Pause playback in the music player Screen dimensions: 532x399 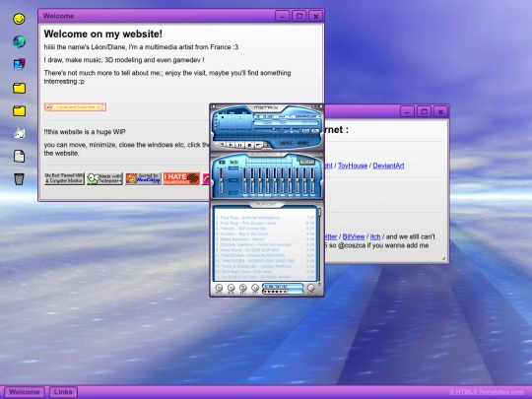(x=239, y=145)
